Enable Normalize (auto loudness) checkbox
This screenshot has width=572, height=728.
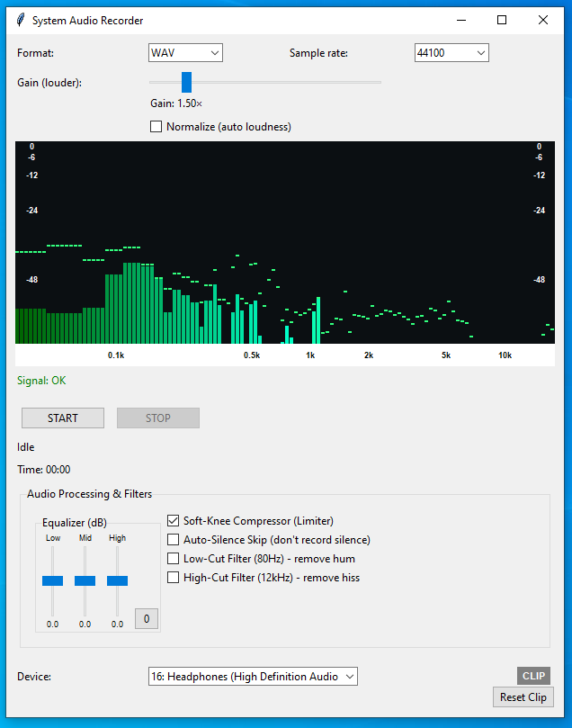156,127
